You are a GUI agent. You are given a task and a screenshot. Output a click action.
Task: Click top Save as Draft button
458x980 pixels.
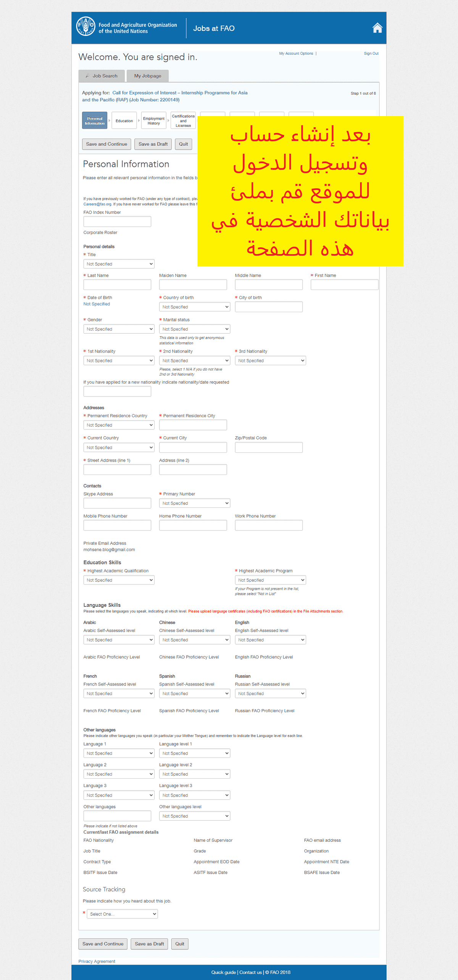(x=153, y=144)
